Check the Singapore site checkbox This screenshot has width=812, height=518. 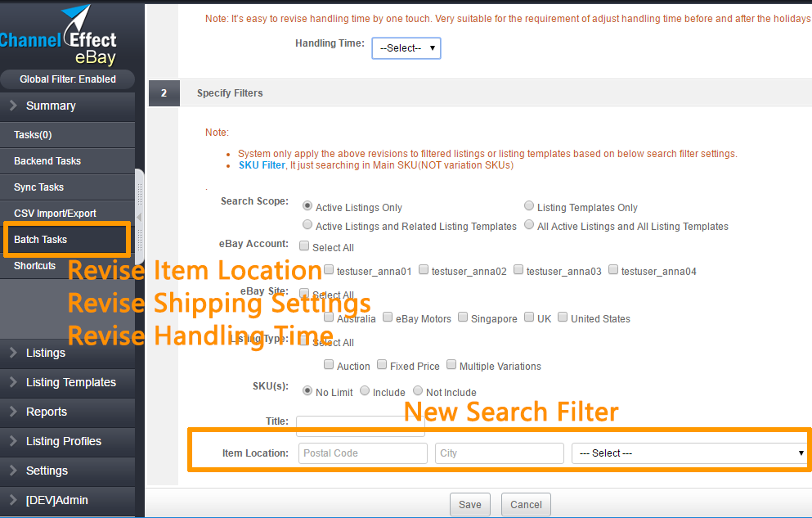(x=463, y=317)
